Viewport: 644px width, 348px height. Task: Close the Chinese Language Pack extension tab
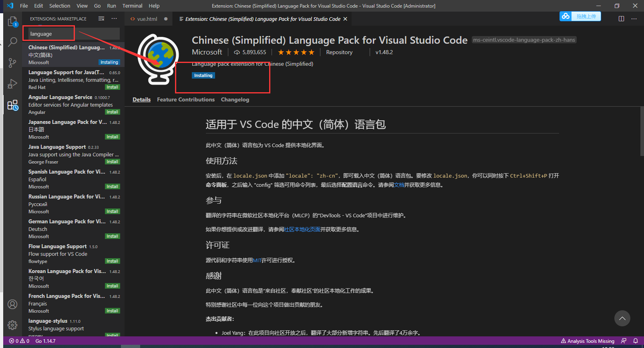345,19
